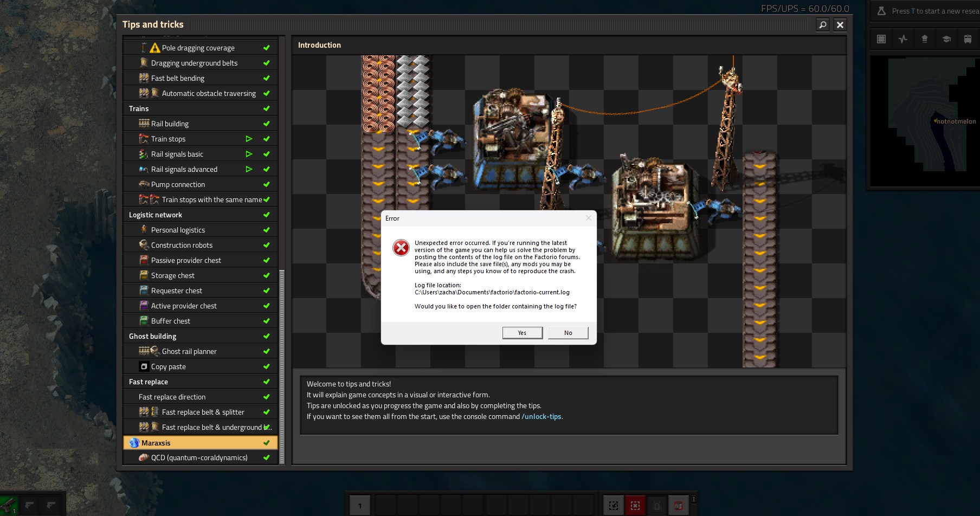Open Train stops with the same name
Image resolution: width=980 pixels, height=516 pixels.
coord(201,199)
